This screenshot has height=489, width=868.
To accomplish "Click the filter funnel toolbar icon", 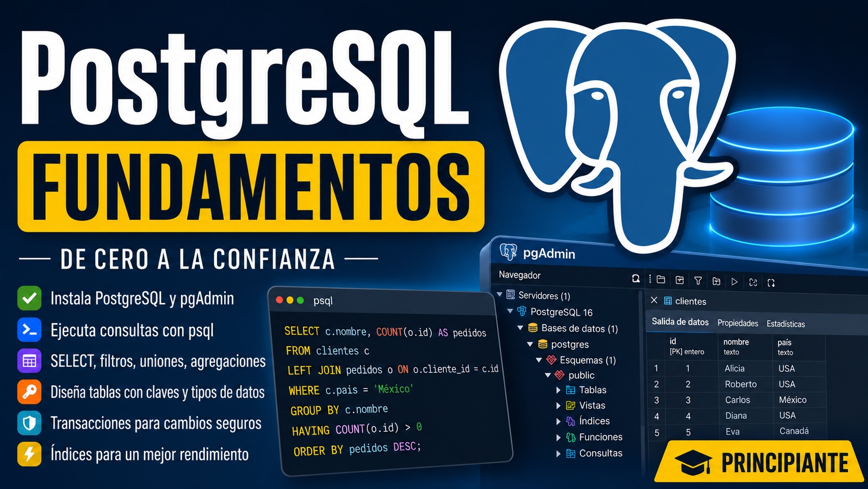I will coord(698,281).
